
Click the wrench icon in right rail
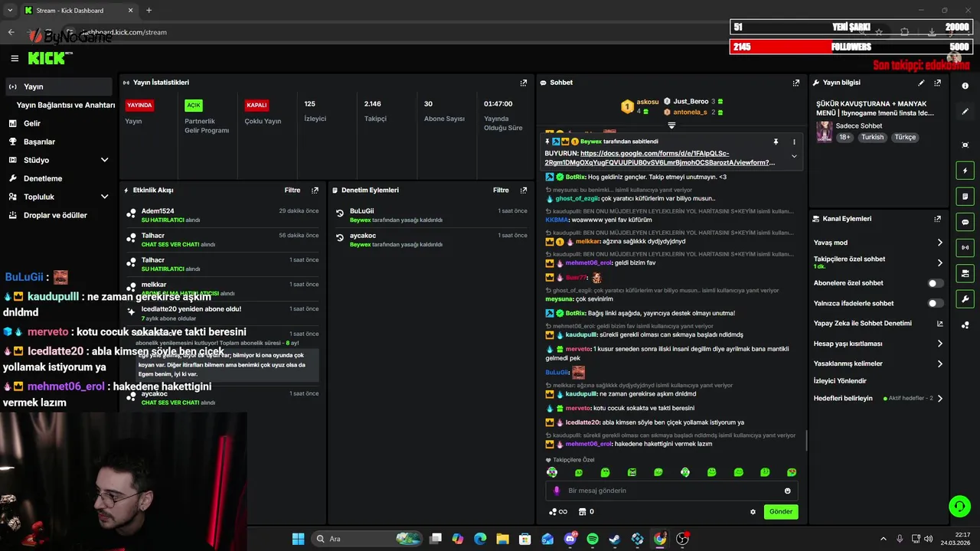(965, 299)
